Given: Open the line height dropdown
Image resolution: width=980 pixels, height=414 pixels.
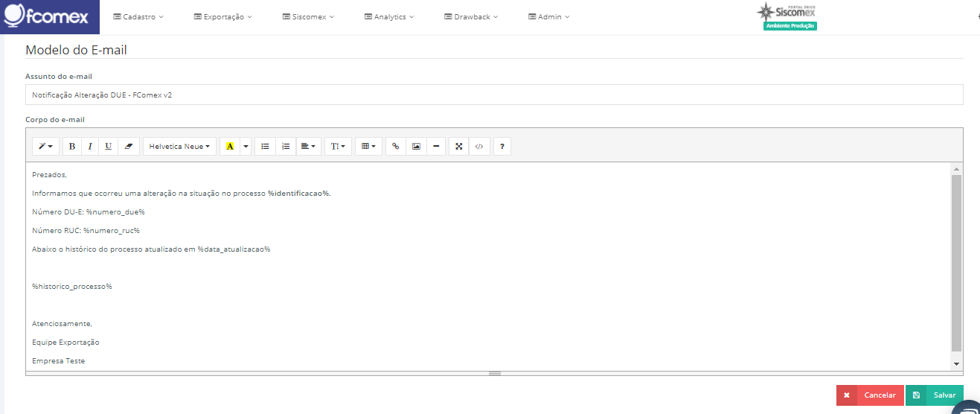Looking at the screenshot, I should pos(338,146).
